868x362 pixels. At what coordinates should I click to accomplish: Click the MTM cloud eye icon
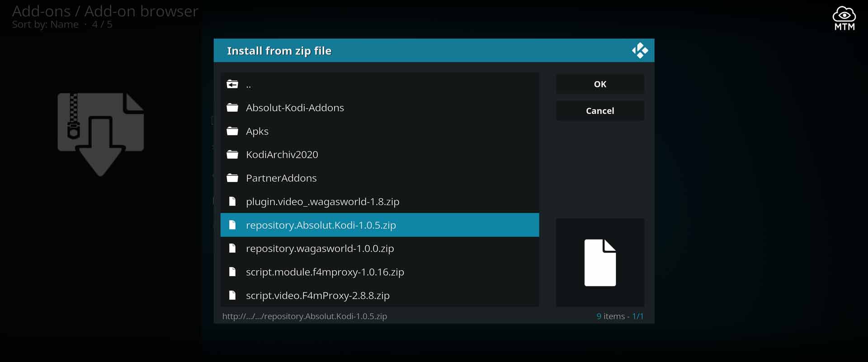point(844,19)
